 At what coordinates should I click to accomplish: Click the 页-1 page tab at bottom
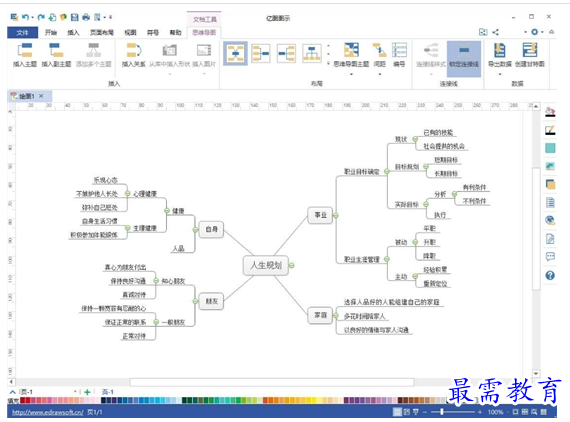[108, 392]
